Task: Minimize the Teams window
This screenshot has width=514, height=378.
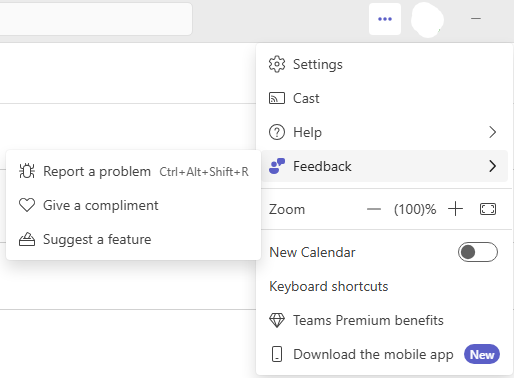Action: point(476,19)
